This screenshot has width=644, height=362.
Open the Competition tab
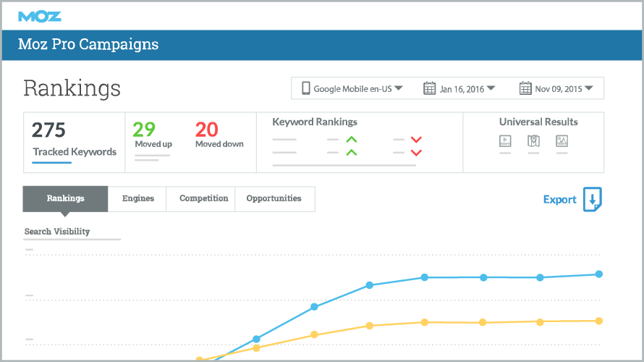click(203, 198)
